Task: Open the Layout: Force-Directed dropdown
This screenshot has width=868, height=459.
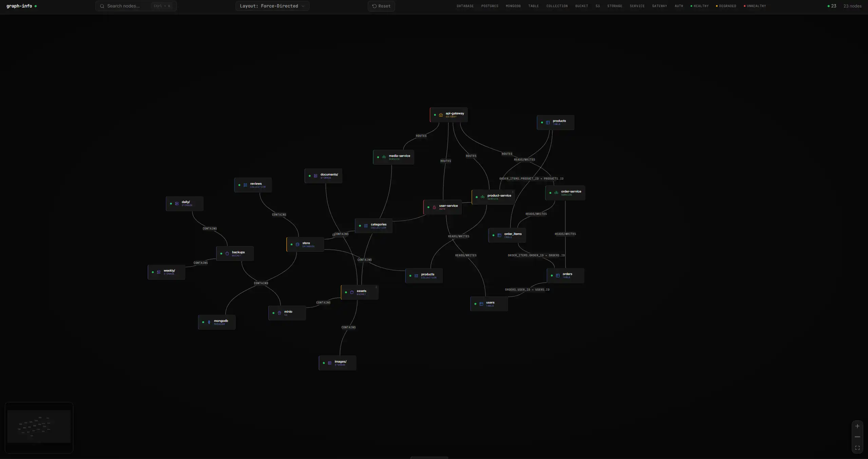Action: click(x=272, y=6)
